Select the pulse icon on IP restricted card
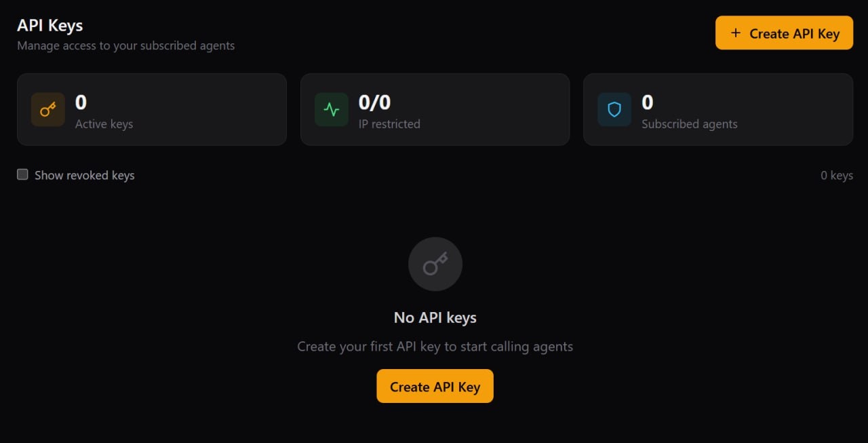The height and width of the screenshot is (443, 868). click(x=331, y=109)
